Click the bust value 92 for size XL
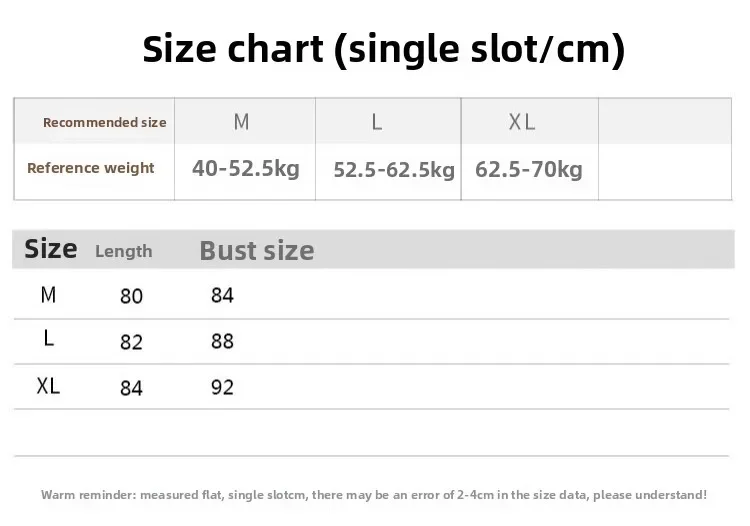Image resolution: width=750 pixels, height=526 pixels. tap(222, 386)
